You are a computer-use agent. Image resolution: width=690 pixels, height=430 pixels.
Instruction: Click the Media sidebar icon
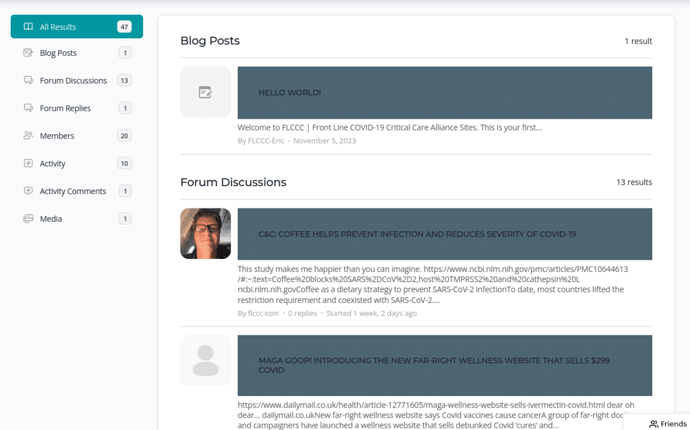click(28, 219)
